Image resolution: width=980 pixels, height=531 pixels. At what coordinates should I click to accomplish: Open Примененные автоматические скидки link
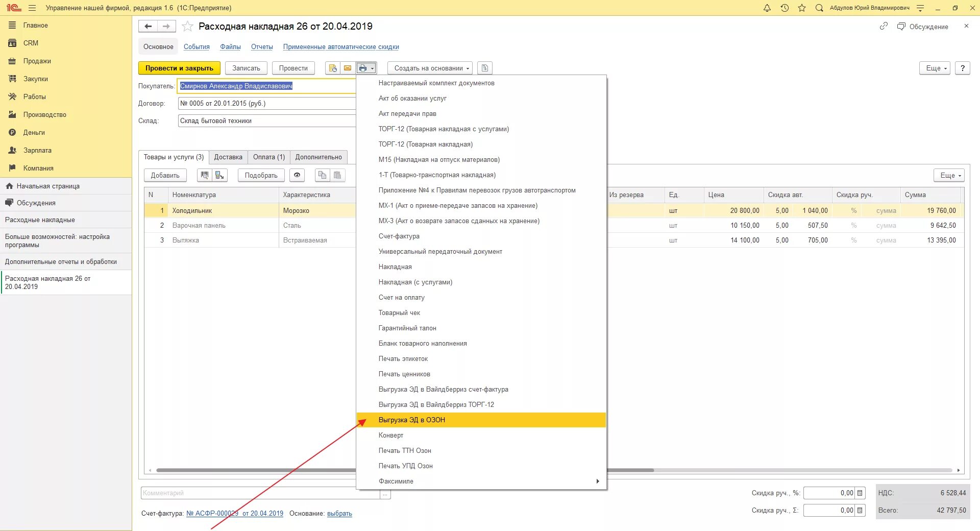(x=341, y=46)
